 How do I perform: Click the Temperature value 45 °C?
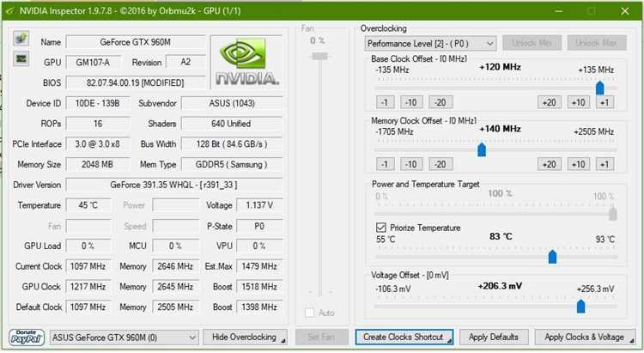click(88, 205)
